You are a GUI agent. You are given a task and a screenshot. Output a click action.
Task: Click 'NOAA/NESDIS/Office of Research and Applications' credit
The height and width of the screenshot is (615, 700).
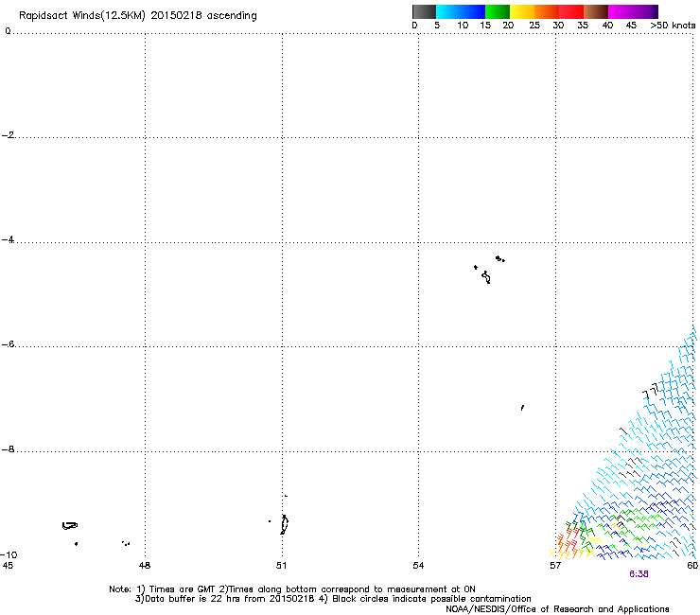557,609
